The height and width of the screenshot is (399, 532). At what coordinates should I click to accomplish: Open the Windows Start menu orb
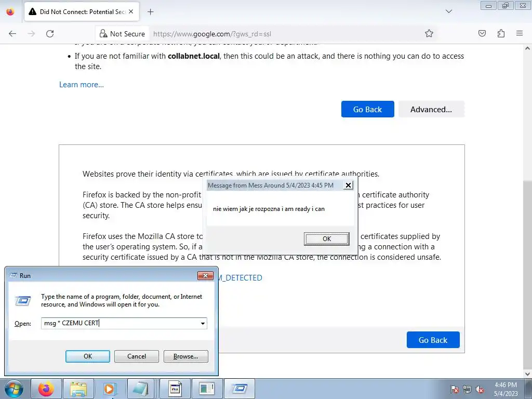[14, 389]
